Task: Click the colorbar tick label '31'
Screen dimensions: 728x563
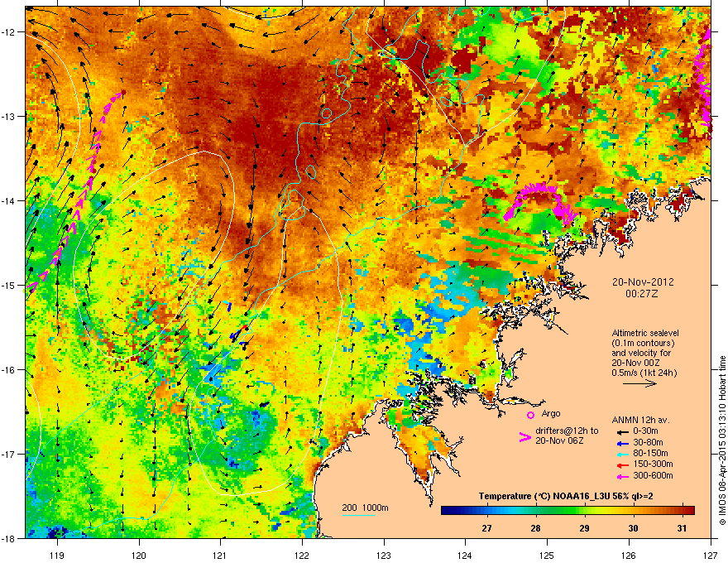Action: [682, 528]
